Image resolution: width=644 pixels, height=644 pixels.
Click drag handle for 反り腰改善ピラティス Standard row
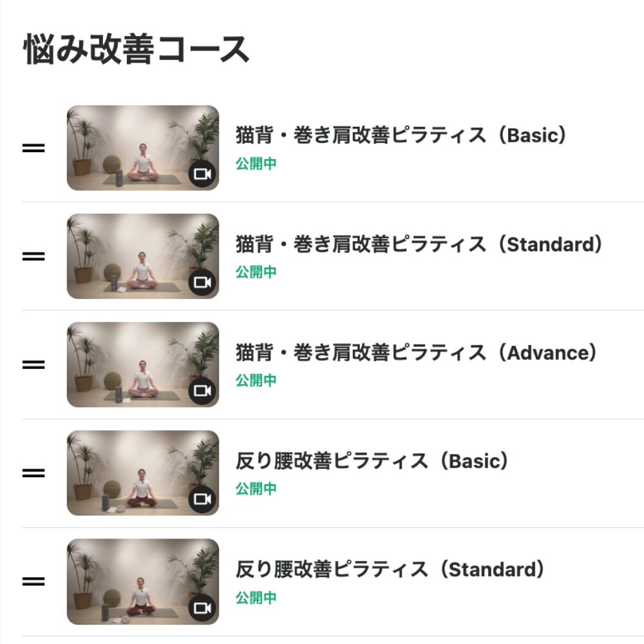[33, 582]
